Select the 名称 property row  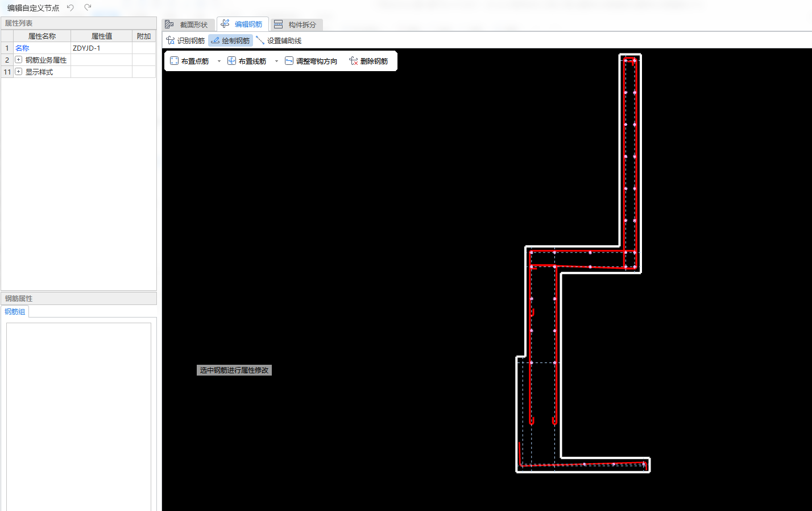coord(78,48)
